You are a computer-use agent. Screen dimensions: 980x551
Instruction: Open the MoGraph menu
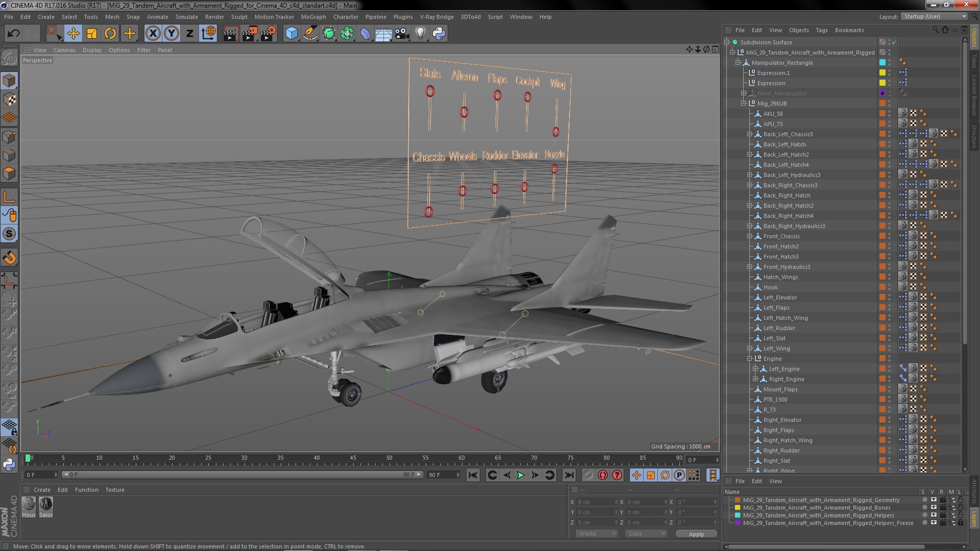coord(313,17)
